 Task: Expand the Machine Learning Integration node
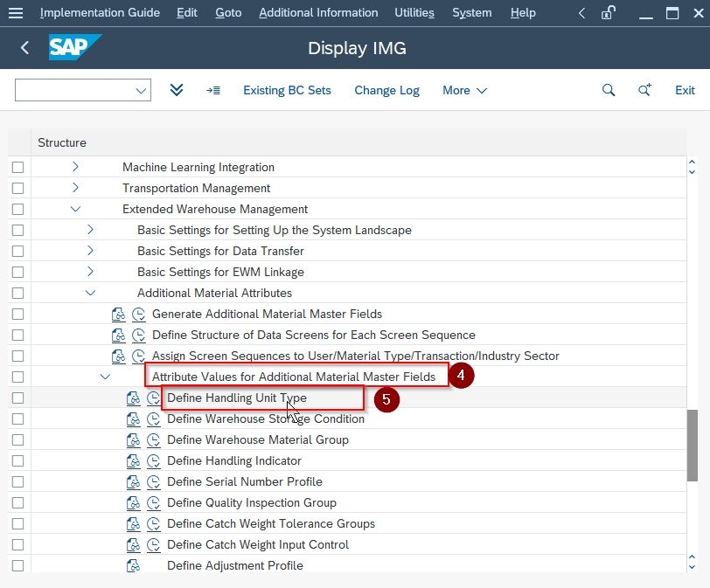(x=75, y=167)
